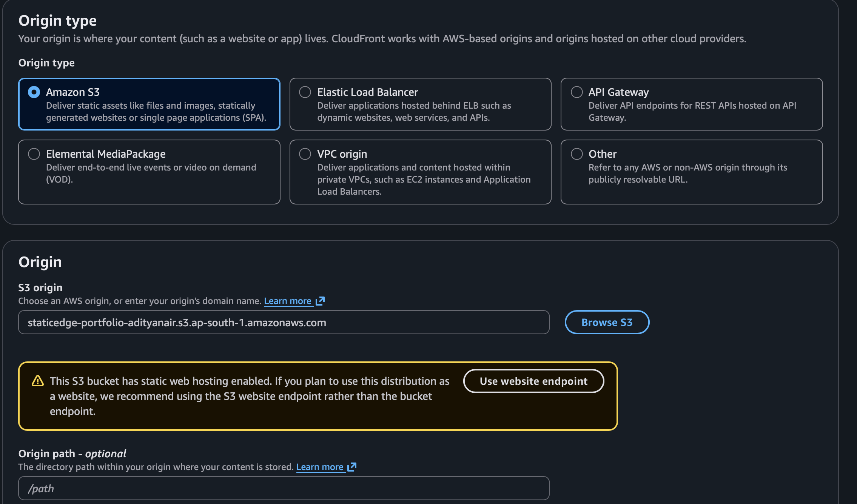The width and height of the screenshot is (857, 504).
Task: Choose the Elastic Load Balancer radio button
Action: tap(305, 92)
